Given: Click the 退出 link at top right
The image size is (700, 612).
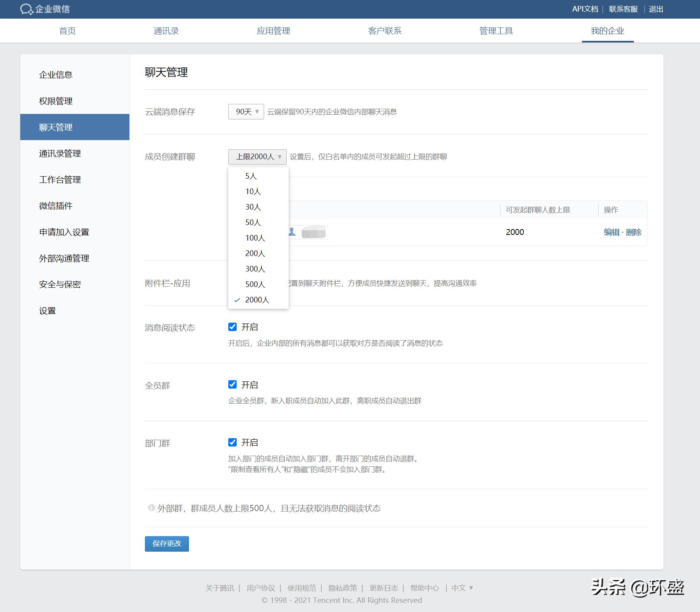Looking at the screenshot, I should [655, 9].
